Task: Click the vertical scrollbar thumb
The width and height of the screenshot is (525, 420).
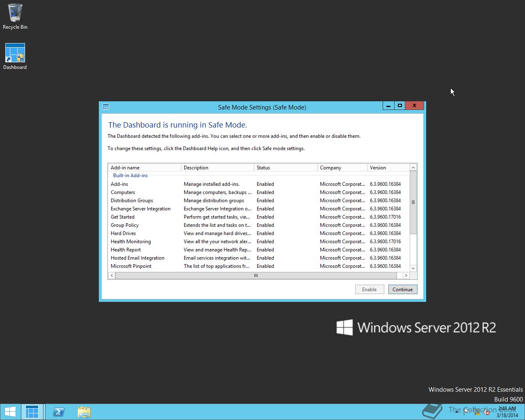Action: (x=413, y=202)
